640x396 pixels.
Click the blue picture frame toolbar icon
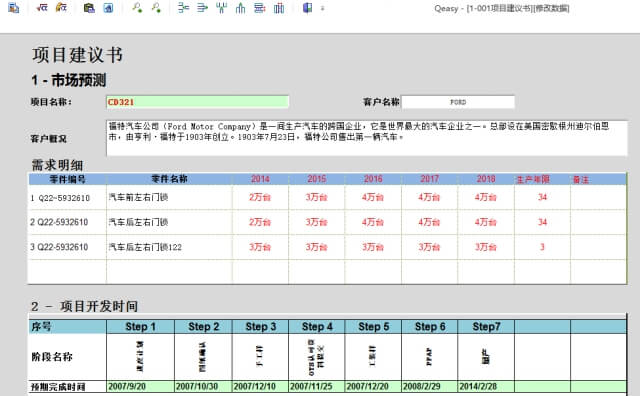point(108,8)
